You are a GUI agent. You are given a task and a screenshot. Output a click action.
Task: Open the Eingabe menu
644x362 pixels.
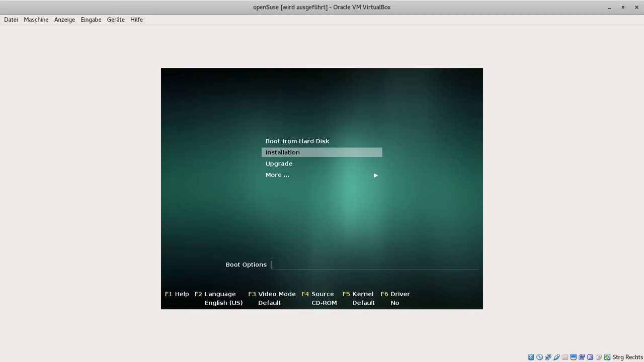click(91, 20)
